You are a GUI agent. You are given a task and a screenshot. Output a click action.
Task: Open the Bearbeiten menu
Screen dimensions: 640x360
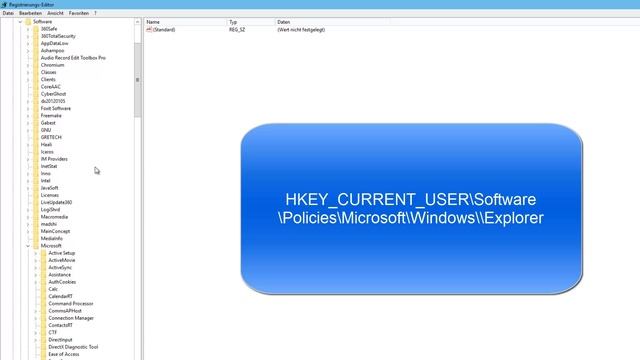coord(30,13)
